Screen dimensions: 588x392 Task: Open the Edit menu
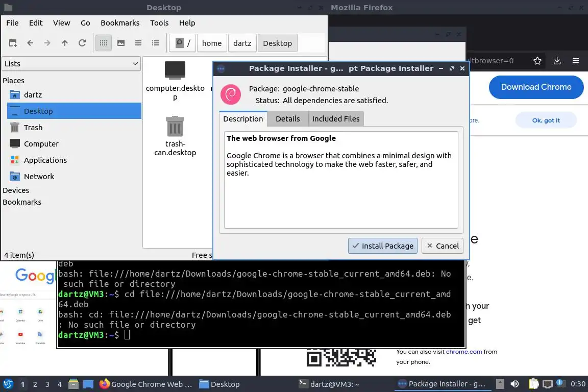point(36,23)
